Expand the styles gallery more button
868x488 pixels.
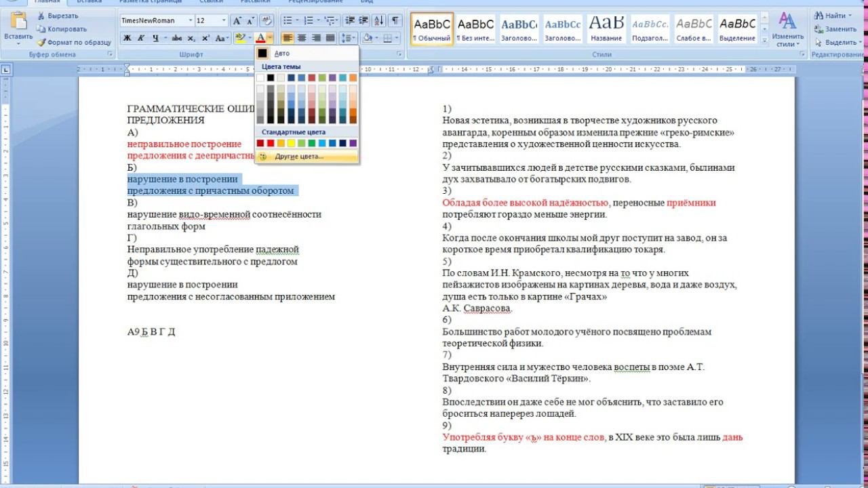pyautogui.click(x=764, y=41)
